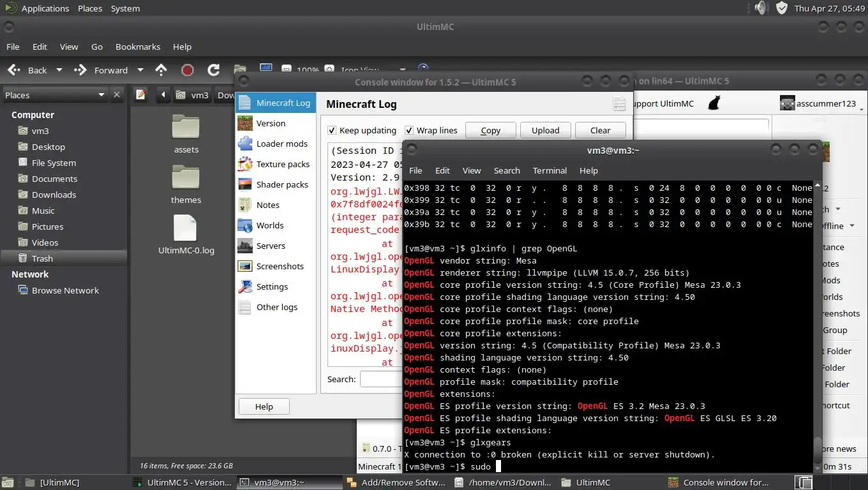Close the Places side pane with X

click(x=116, y=95)
